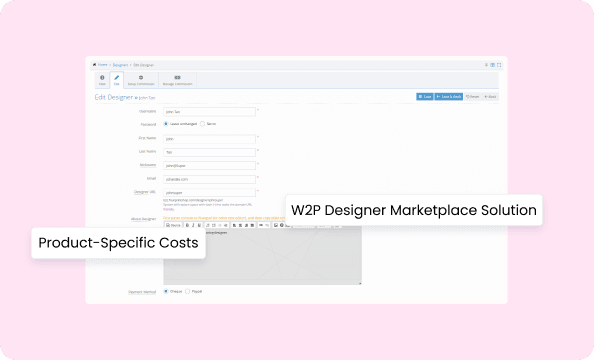The width and height of the screenshot is (594, 360).
Task: Select Cheque as payment method
Action: 166,291
